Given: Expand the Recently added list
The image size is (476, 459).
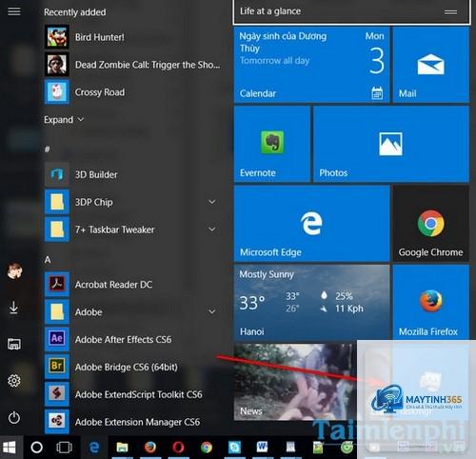Looking at the screenshot, I should click(64, 120).
